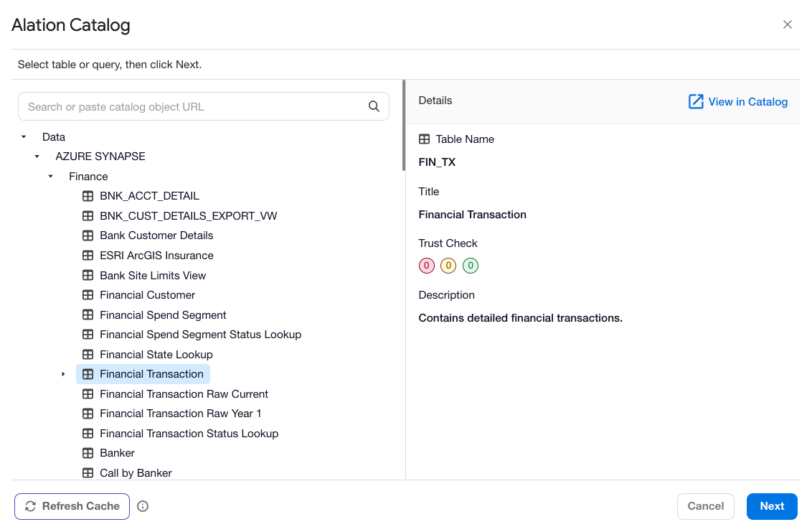Expand the Financial Transaction table arrow

click(x=63, y=374)
